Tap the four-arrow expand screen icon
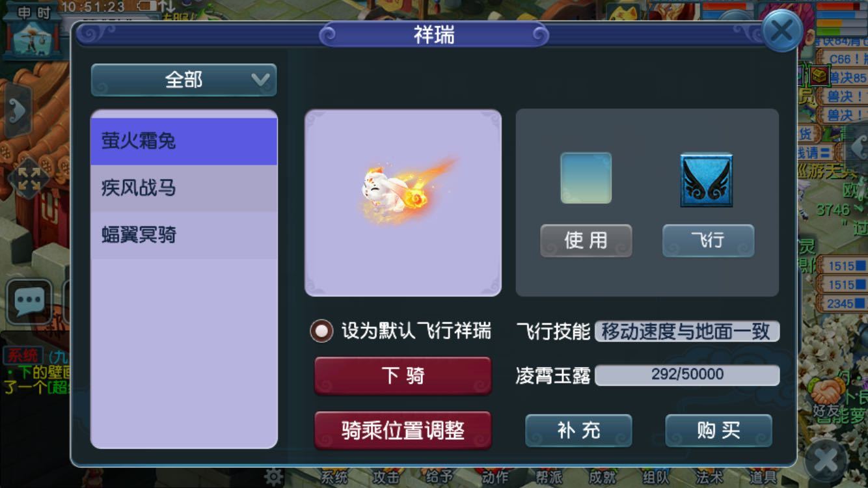The width and height of the screenshot is (868, 488). (29, 178)
